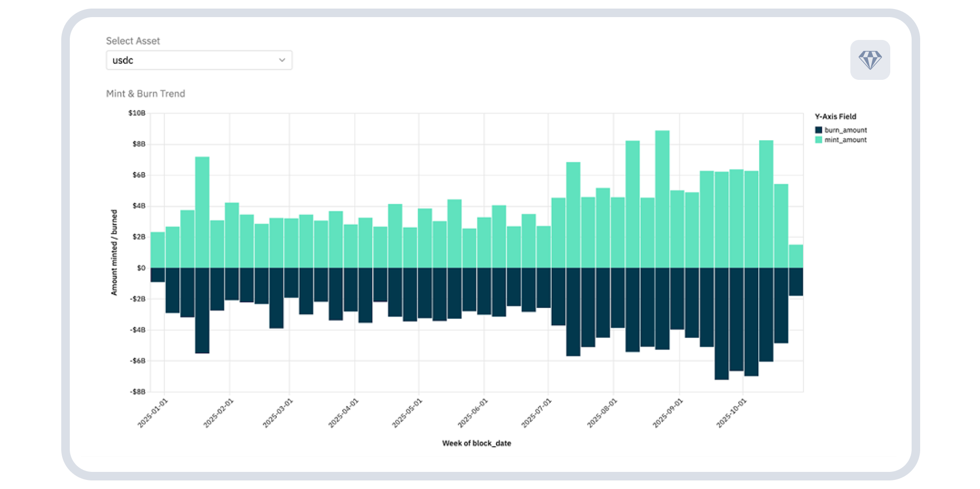Click the Amount minted / burned axis title

tap(114, 252)
